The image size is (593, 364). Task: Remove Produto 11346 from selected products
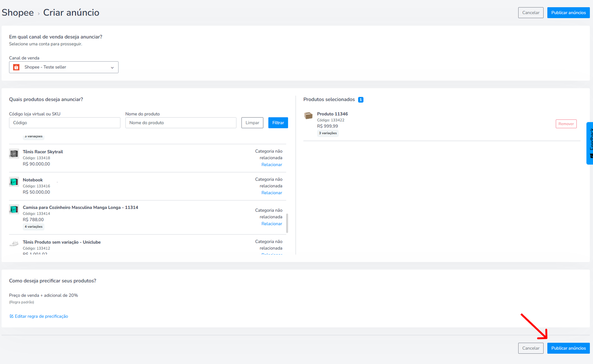coord(566,124)
